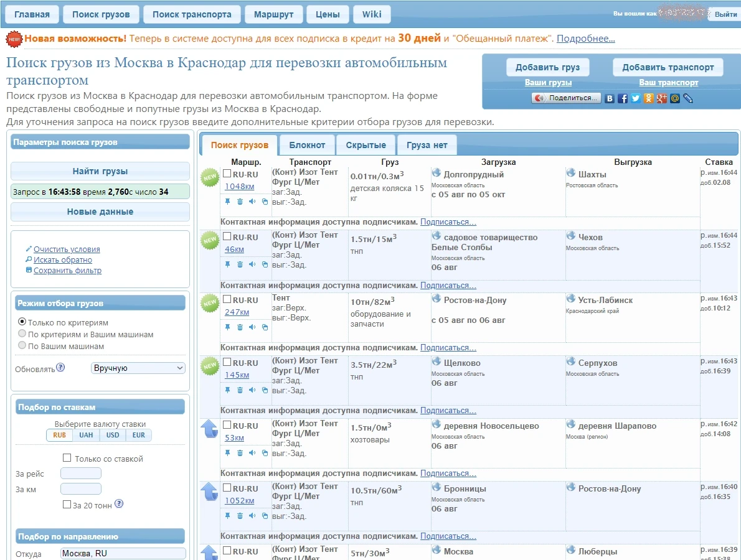Click globe icon next to Серпухов
This screenshot has height=560, width=741.
tap(571, 362)
